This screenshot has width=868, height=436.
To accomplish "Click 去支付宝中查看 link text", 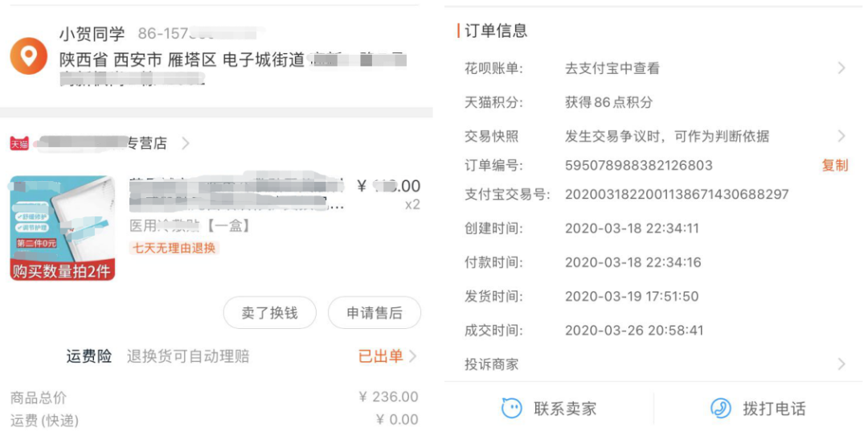I will point(612,68).
